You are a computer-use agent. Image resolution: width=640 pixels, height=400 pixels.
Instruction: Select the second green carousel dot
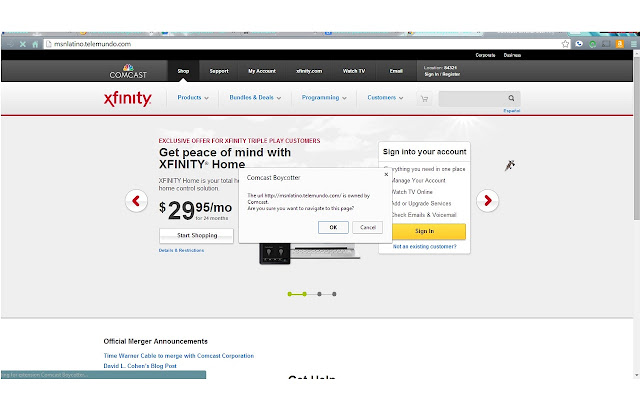(x=304, y=294)
